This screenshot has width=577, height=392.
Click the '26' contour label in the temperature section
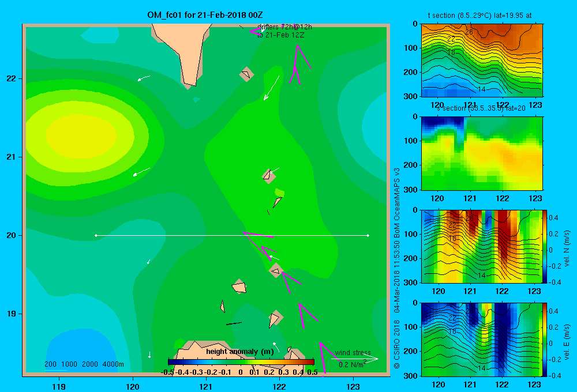[x=469, y=32]
